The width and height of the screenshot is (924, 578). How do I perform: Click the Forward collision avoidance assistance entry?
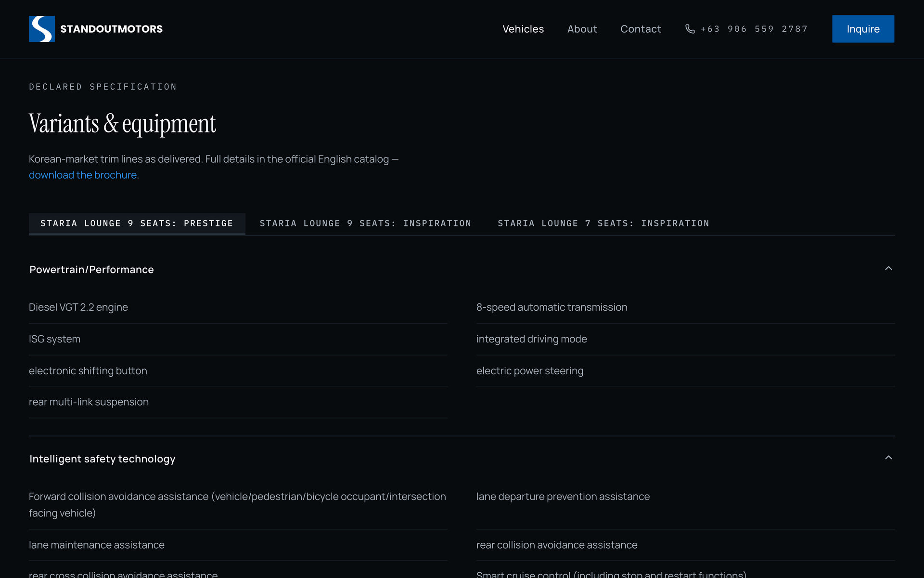pos(237,505)
